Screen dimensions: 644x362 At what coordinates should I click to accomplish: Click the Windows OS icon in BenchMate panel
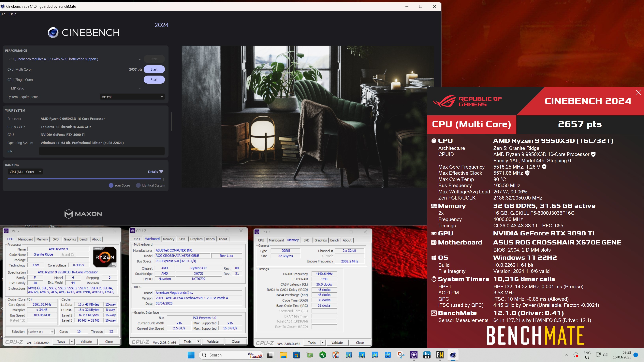[x=434, y=258]
